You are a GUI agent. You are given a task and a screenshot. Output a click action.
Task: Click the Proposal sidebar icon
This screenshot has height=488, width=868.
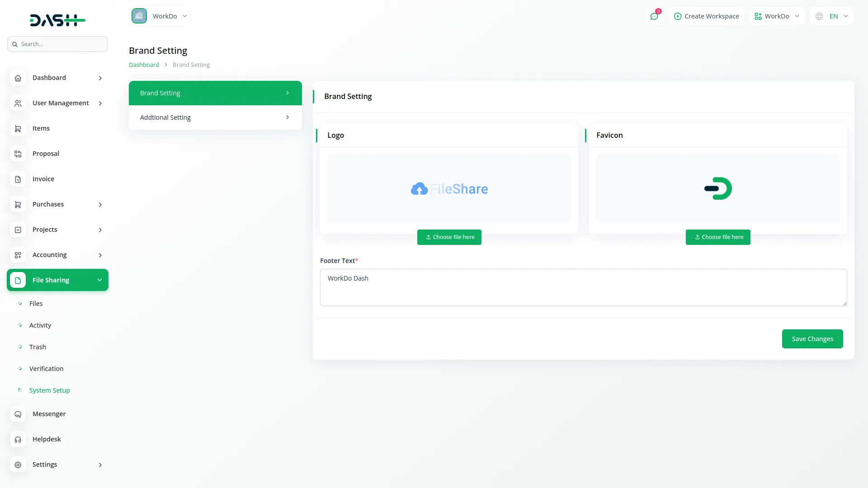click(x=18, y=154)
